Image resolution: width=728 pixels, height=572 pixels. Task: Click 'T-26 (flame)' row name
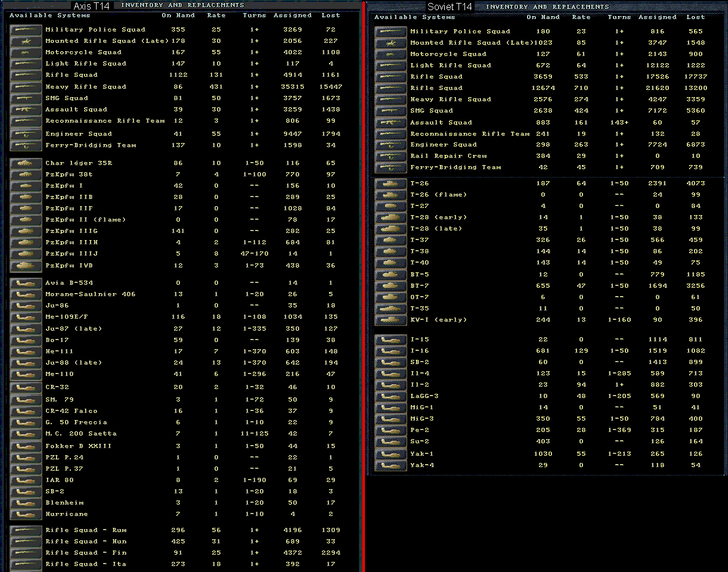point(439,195)
